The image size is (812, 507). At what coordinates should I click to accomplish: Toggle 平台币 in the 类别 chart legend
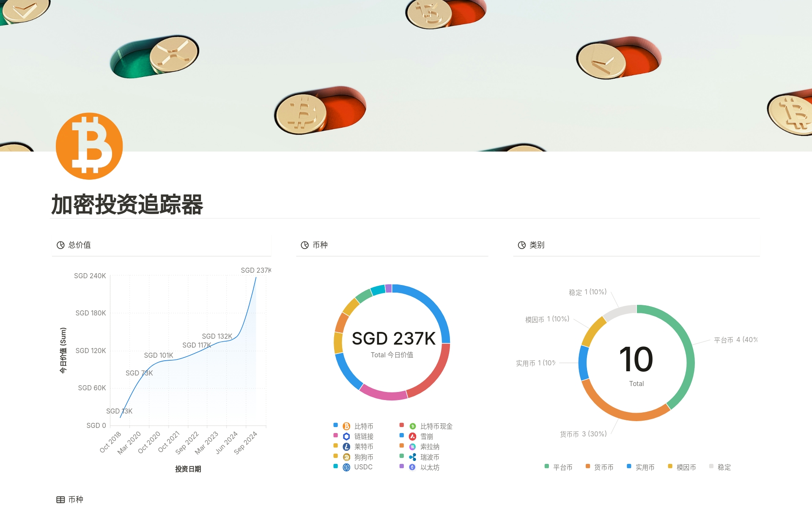coord(562,467)
